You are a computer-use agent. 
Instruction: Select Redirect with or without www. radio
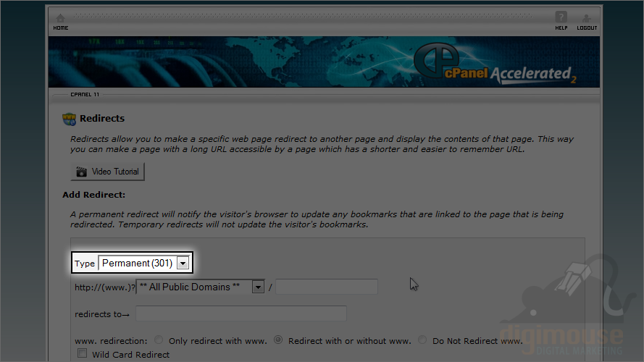coord(278,340)
